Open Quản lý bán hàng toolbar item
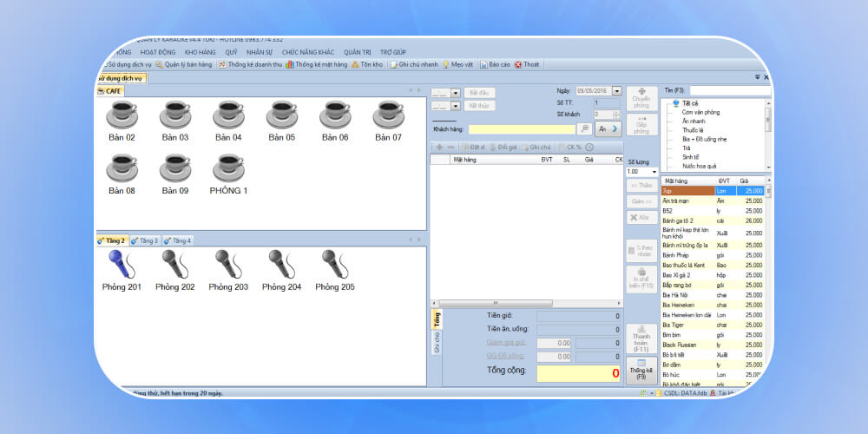The width and height of the screenshot is (868, 434). [x=183, y=64]
